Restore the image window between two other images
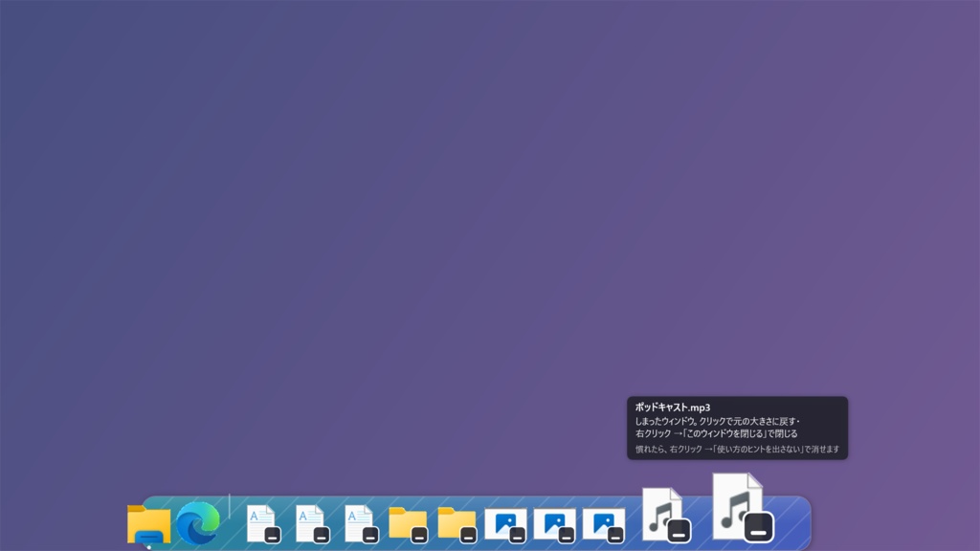Screen dimensions: 980x551 coord(554,525)
